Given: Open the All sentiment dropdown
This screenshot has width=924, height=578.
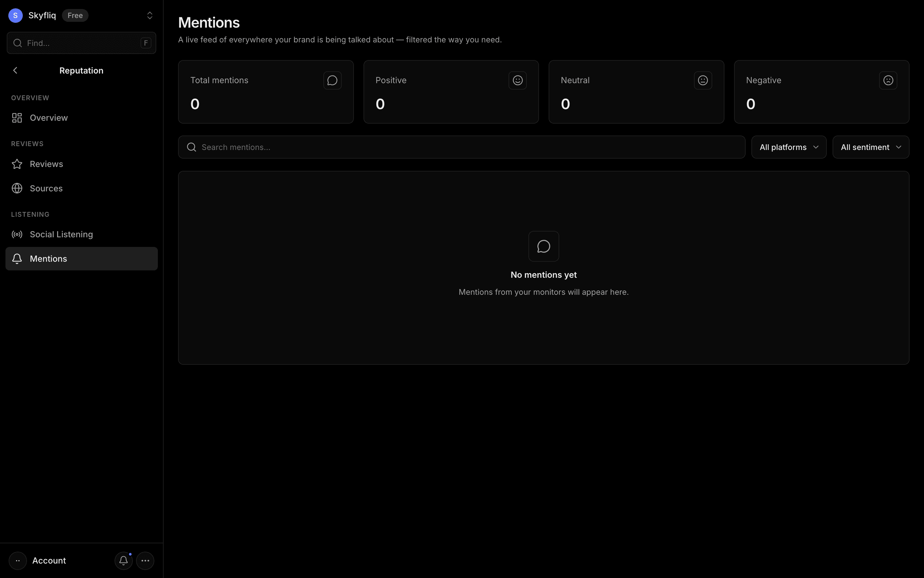Looking at the screenshot, I should 870,147.
